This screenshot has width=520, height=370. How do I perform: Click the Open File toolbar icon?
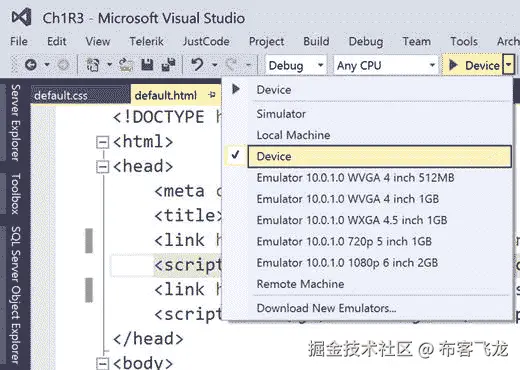[x=126, y=65]
